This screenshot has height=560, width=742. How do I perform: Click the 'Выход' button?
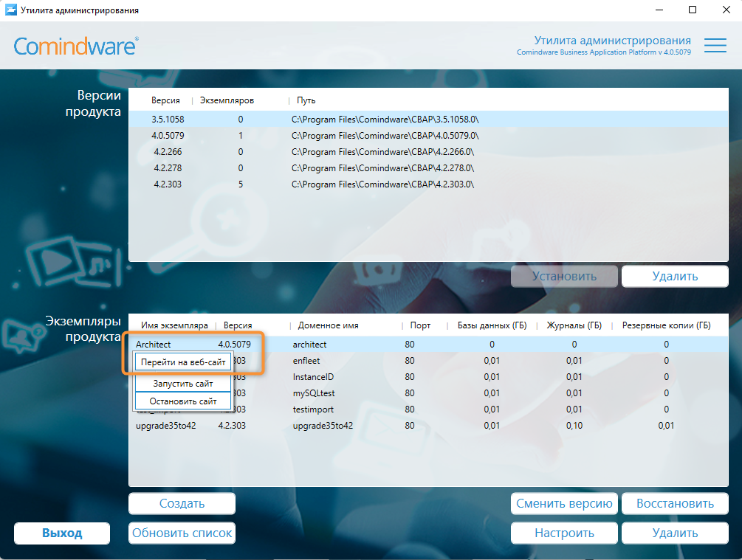[62, 533]
